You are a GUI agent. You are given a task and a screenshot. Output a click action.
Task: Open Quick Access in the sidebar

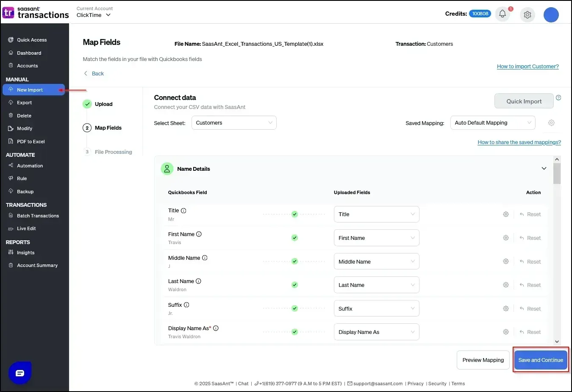pos(32,40)
